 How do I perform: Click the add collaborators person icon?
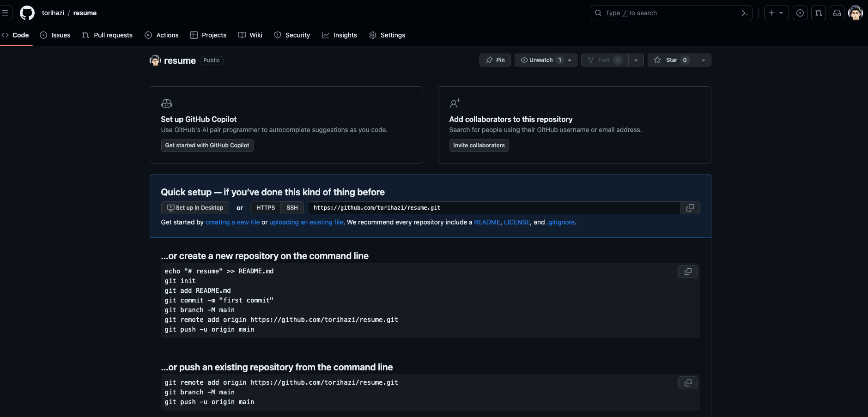[455, 103]
